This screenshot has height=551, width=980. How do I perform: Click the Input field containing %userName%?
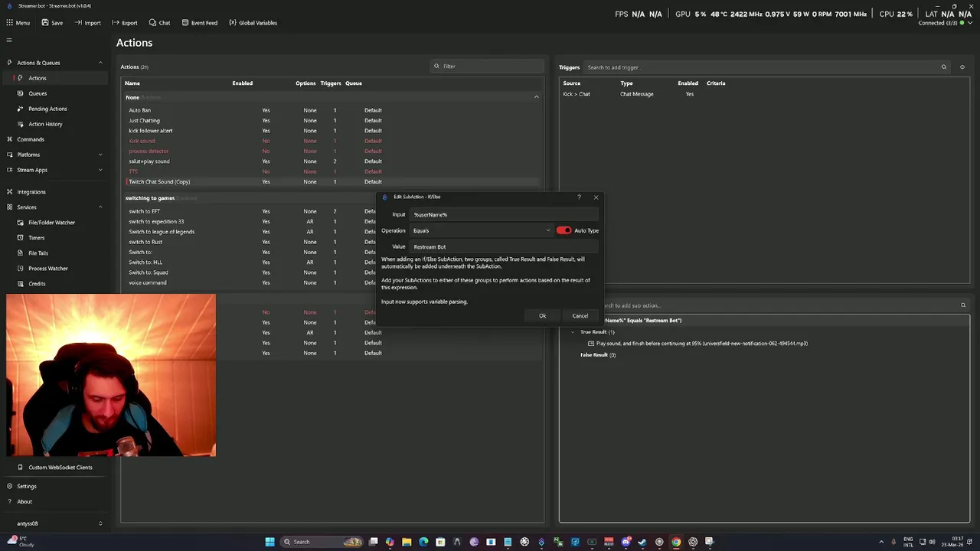(x=505, y=214)
